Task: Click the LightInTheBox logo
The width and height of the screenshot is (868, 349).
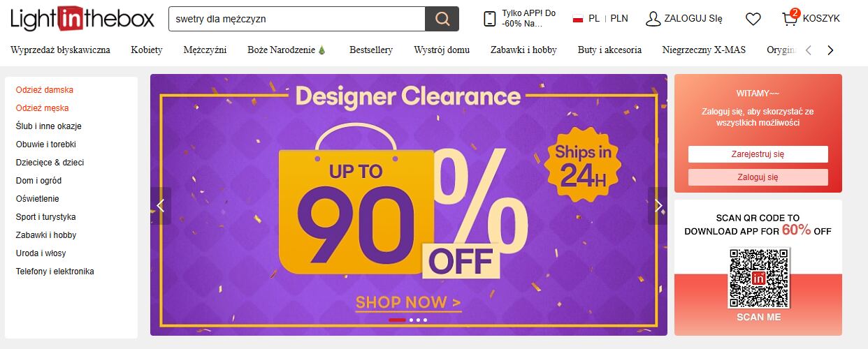Action: click(x=82, y=19)
